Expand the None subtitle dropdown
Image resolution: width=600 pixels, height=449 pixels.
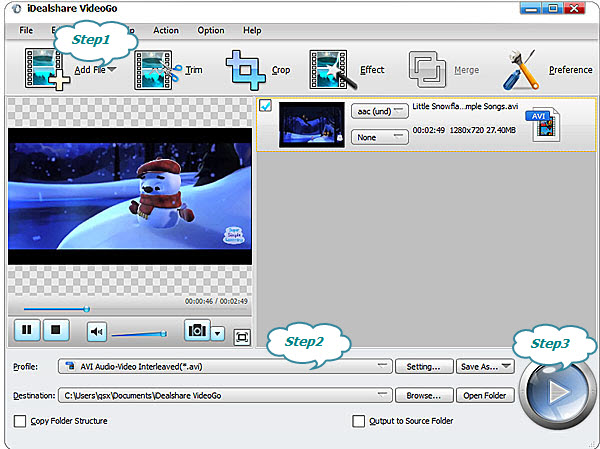tap(380, 137)
